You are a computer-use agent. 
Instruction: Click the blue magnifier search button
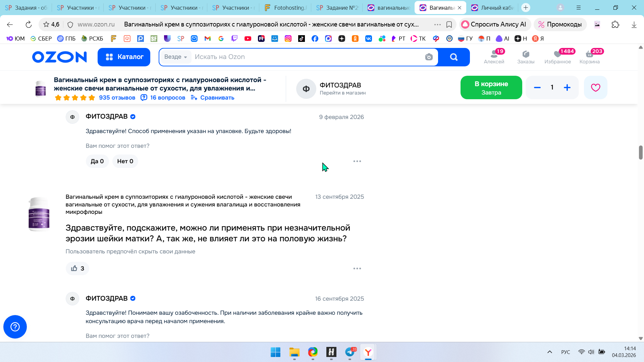tap(454, 57)
